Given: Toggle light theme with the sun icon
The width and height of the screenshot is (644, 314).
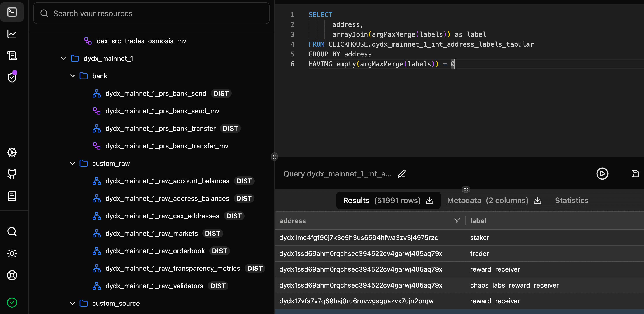Looking at the screenshot, I should click(12, 253).
